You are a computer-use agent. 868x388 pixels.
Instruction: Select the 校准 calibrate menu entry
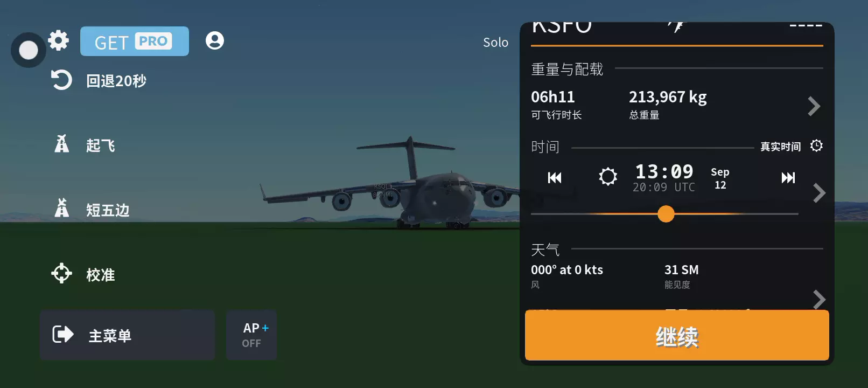pos(101,275)
